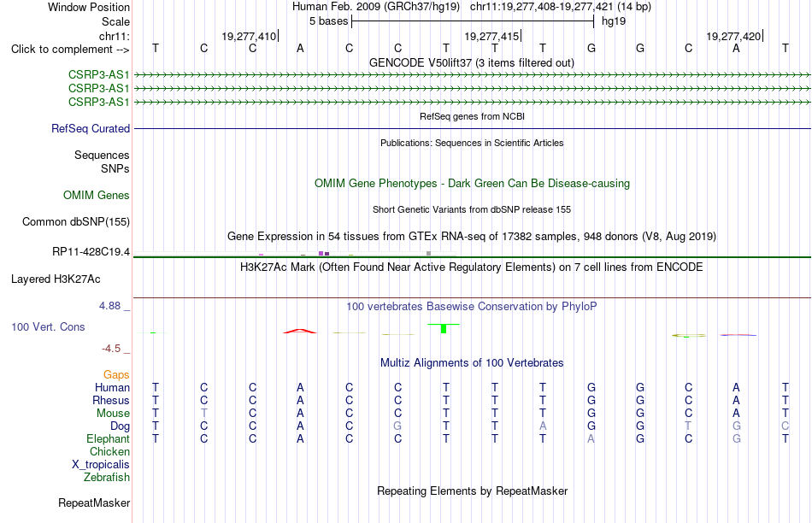Open '100 vertebrates Basewise Conservation by PhyloP' title
Viewport: 812px width, 523px height.
(472, 307)
